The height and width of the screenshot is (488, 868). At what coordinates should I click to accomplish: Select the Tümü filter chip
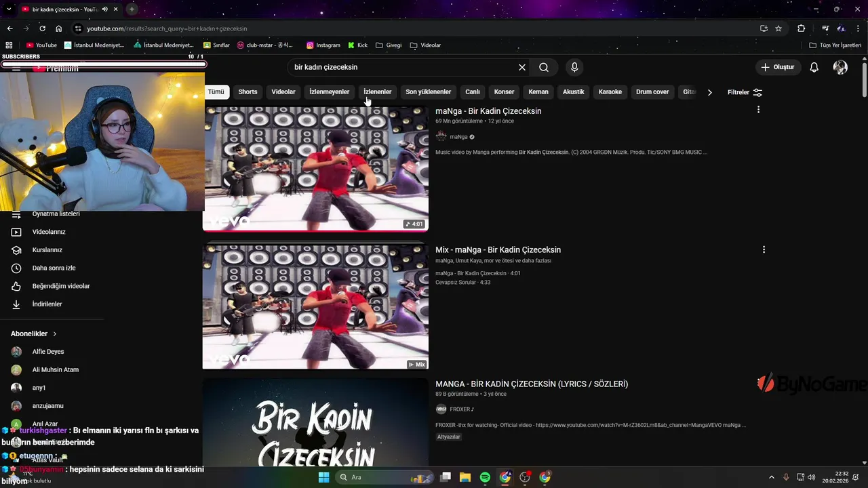[216, 91]
